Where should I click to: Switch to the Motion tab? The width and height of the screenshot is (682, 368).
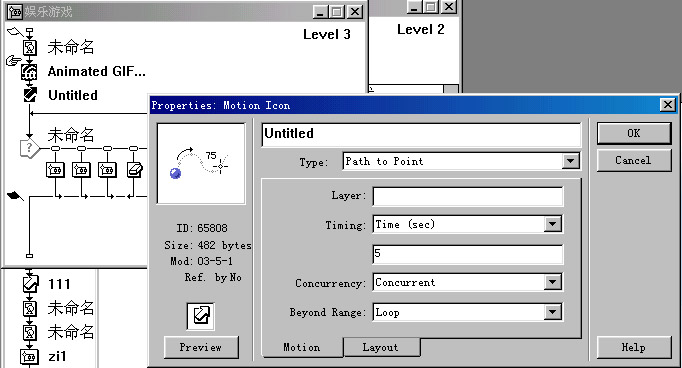click(301, 348)
